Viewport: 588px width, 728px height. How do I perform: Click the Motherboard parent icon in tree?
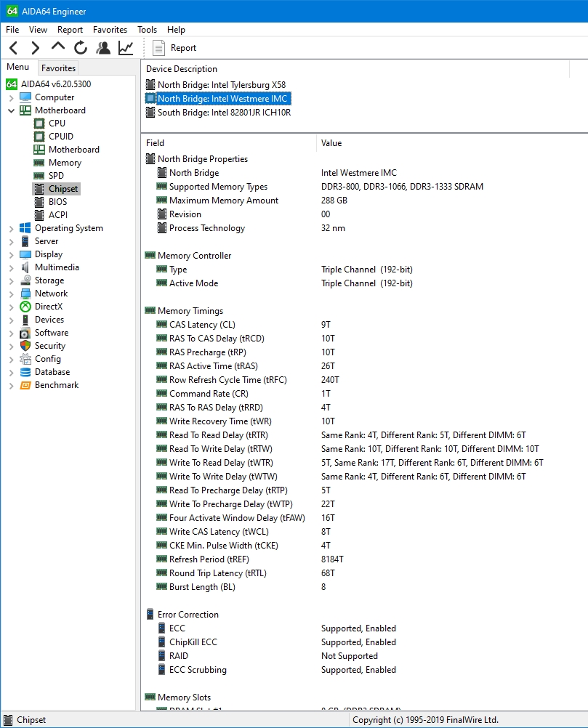[25, 110]
